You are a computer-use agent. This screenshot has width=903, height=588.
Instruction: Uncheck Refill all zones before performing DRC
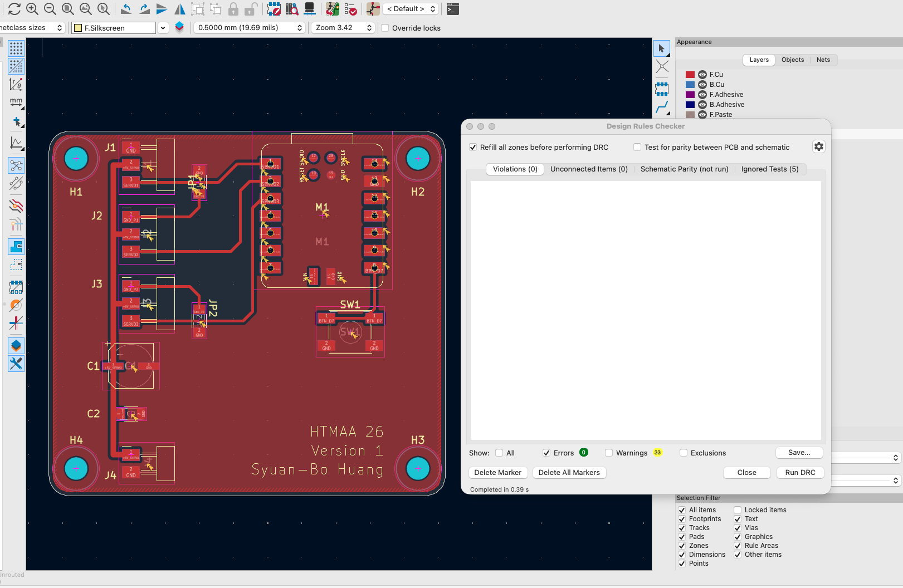tap(473, 147)
